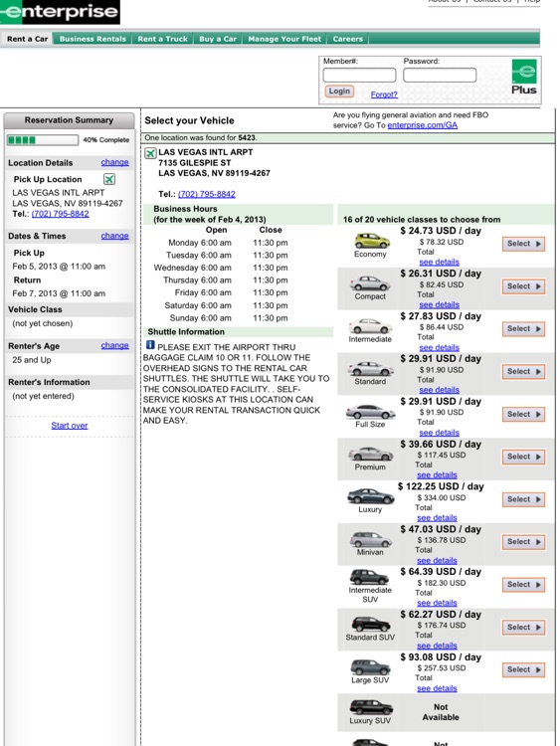
Task: Open the Manage Your Fleet tab
Action: (284, 39)
